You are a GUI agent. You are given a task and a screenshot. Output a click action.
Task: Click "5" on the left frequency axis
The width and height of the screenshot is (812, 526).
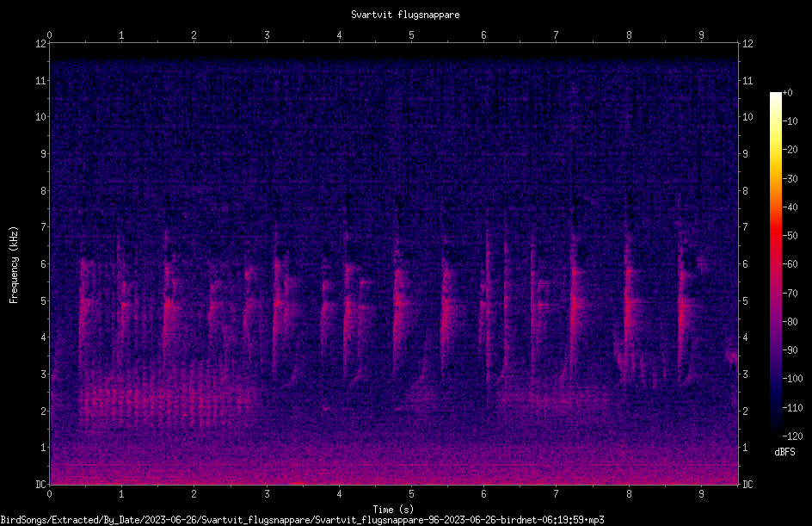pos(43,301)
